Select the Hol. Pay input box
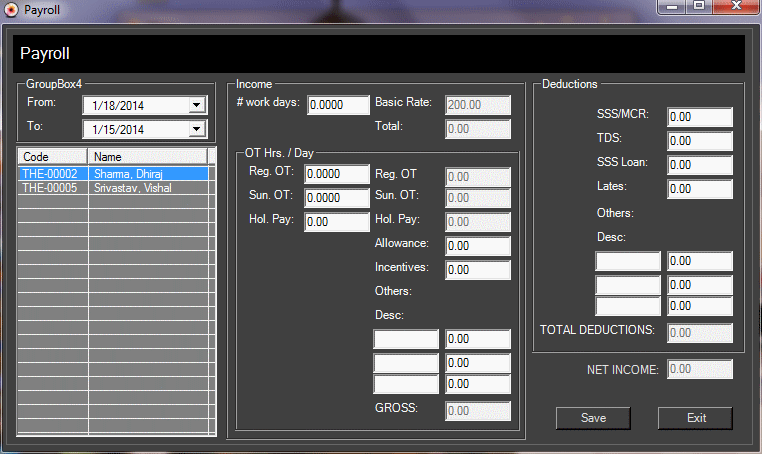 [x=337, y=222]
